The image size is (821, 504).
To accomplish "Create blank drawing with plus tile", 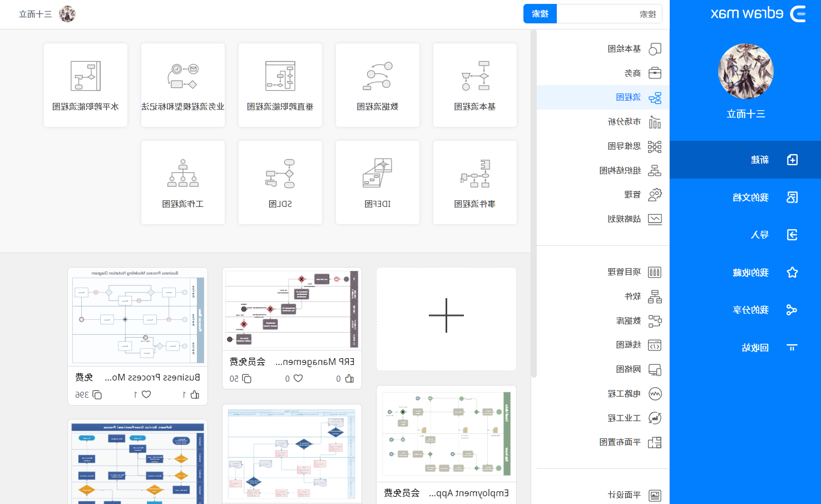I will (446, 319).
